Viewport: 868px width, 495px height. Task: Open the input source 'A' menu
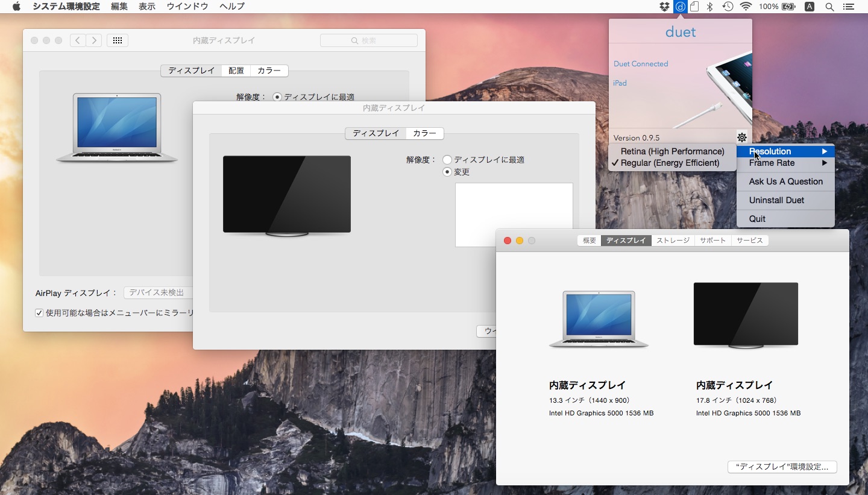[x=810, y=7]
